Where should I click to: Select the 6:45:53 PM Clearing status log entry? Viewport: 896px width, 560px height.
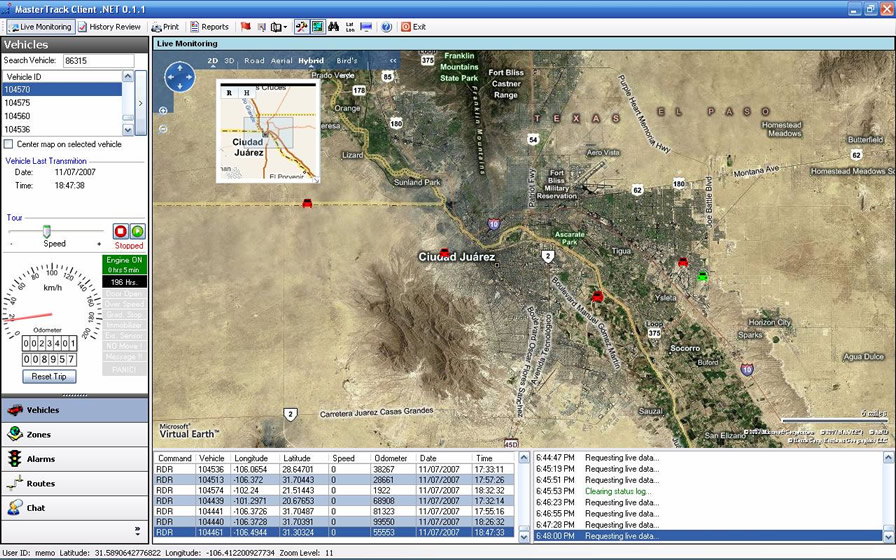click(x=708, y=491)
